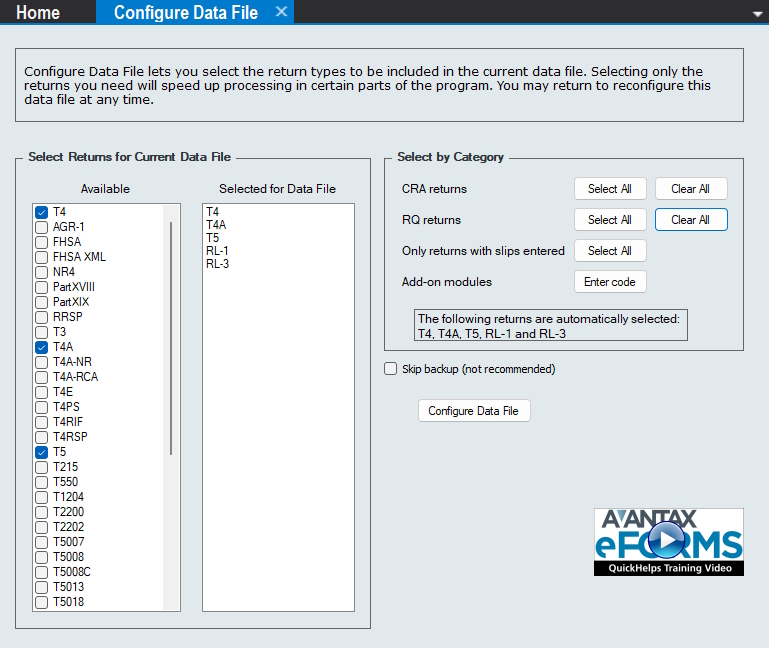Click the Available returns list scrollbar
The width and height of the screenshot is (769, 648).
click(x=171, y=338)
